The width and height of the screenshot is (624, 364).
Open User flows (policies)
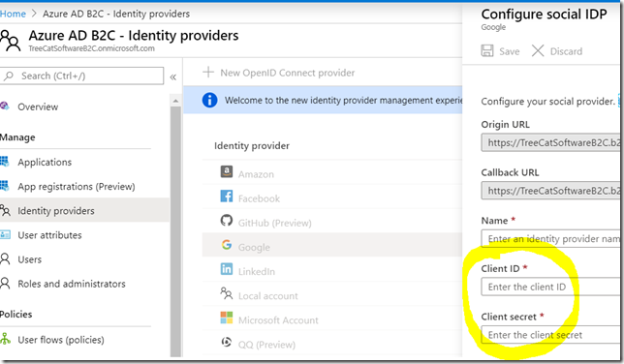[x=60, y=340]
